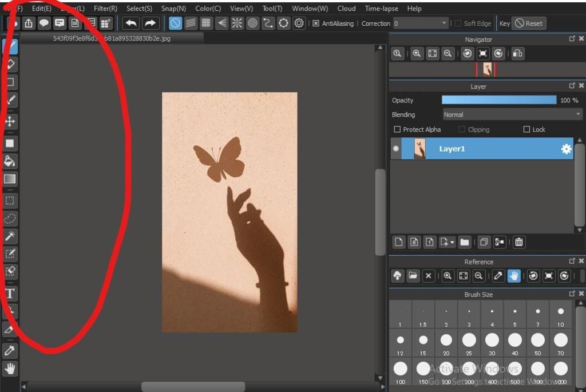Rotate canvas left in Navigator

point(467,53)
